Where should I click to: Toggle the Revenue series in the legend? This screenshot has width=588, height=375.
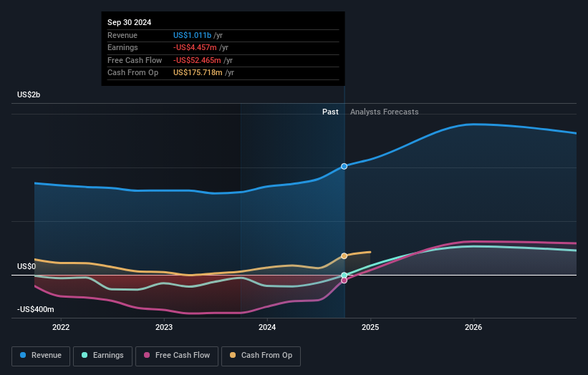tap(41, 356)
